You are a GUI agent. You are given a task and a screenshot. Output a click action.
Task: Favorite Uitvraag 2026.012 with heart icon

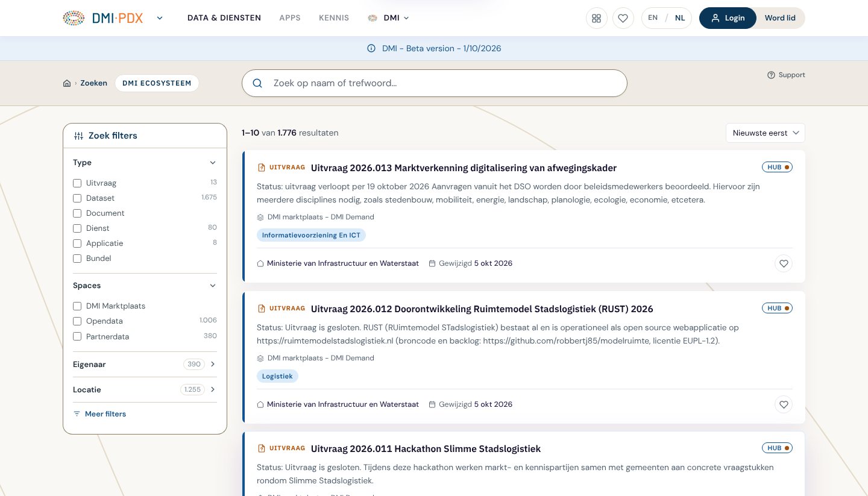click(784, 404)
